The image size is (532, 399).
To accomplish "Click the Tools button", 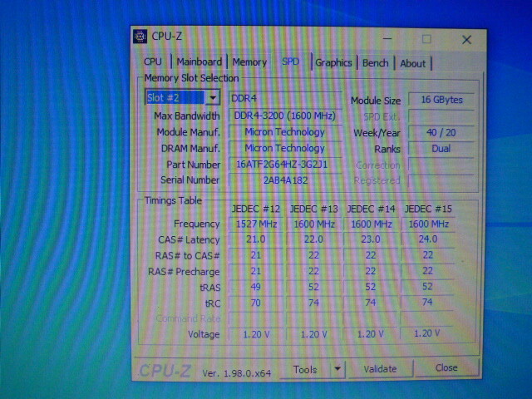I will [305, 369].
